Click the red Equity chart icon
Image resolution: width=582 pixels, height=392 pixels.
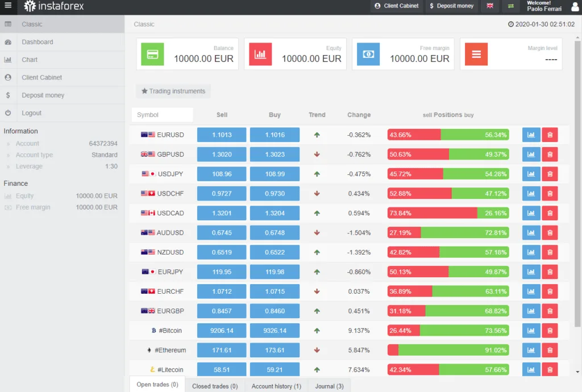[x=260, y=54]
